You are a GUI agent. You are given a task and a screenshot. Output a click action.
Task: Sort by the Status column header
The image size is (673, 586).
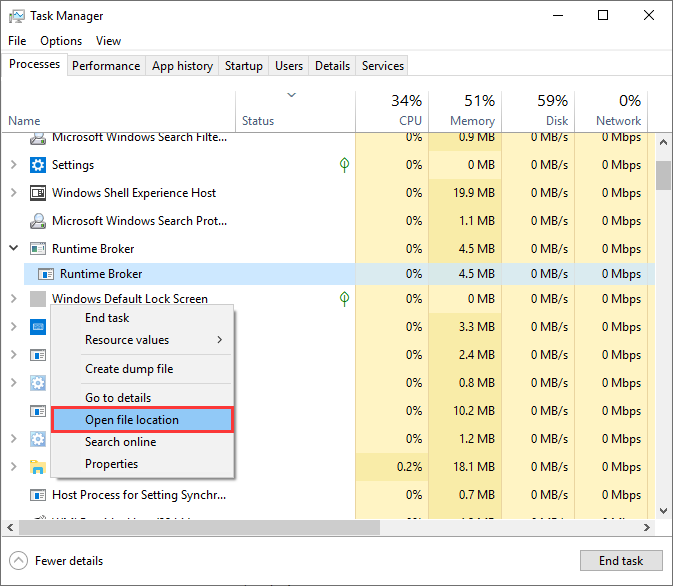295,111
